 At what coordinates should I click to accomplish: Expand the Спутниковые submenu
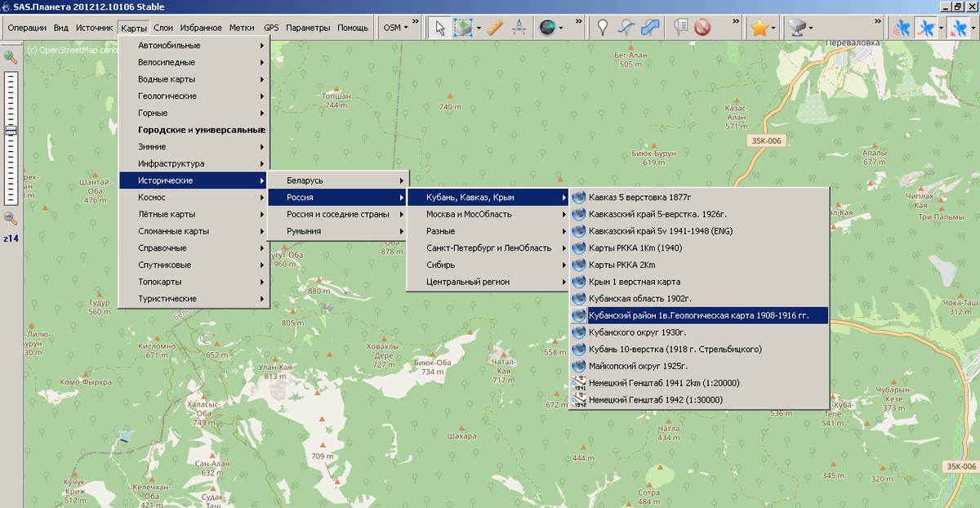tap(194, 265)
